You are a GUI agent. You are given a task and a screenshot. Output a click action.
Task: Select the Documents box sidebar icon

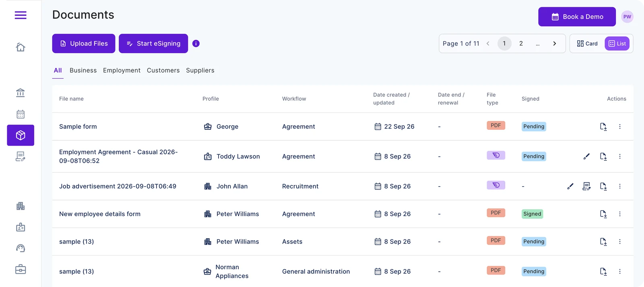21,135
